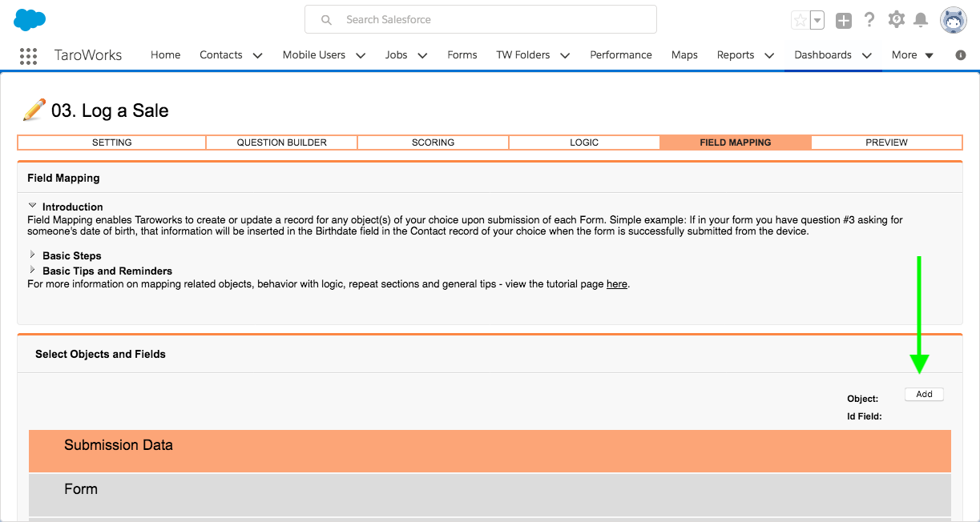Open the Mobile Users tab
This screenshot has height=522, width=980.
314,55
